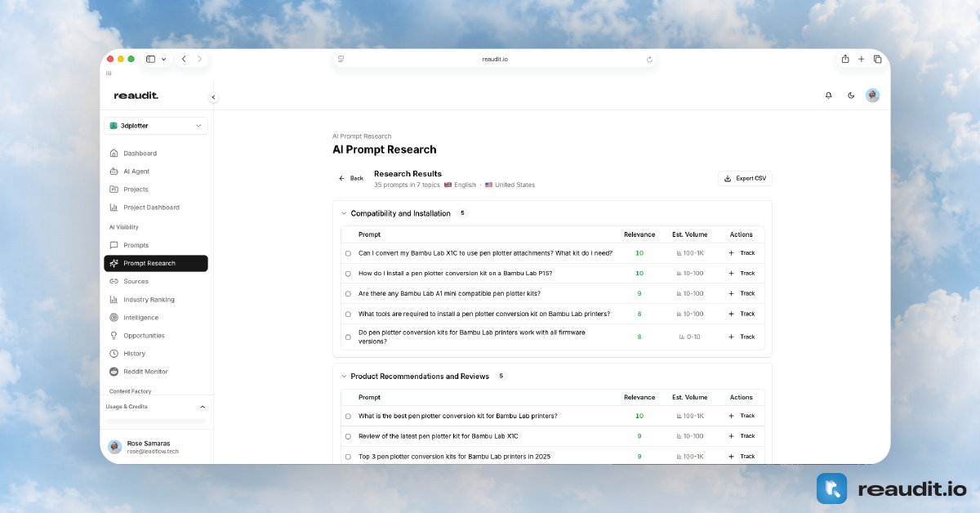Go back in browser history
Screen dimensions: 980x513
point(184,59)
